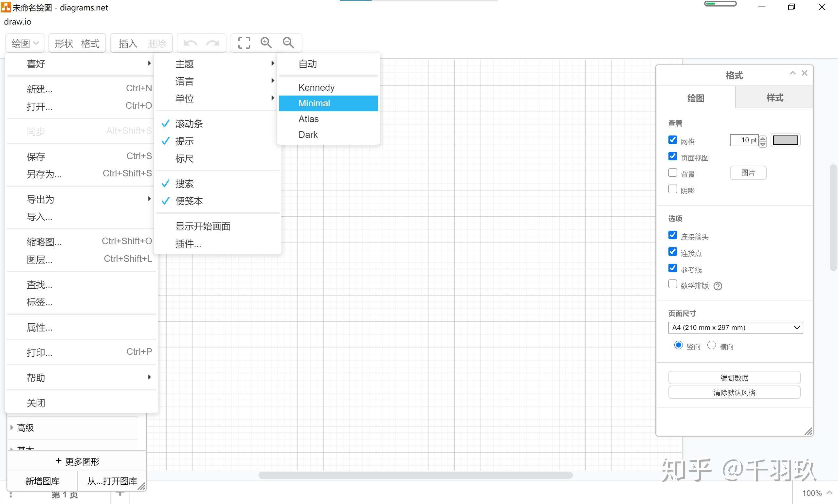This screenshot has width=838, height=504.
Task: Select horizontal page orientation radio
Action: point(711,345)
